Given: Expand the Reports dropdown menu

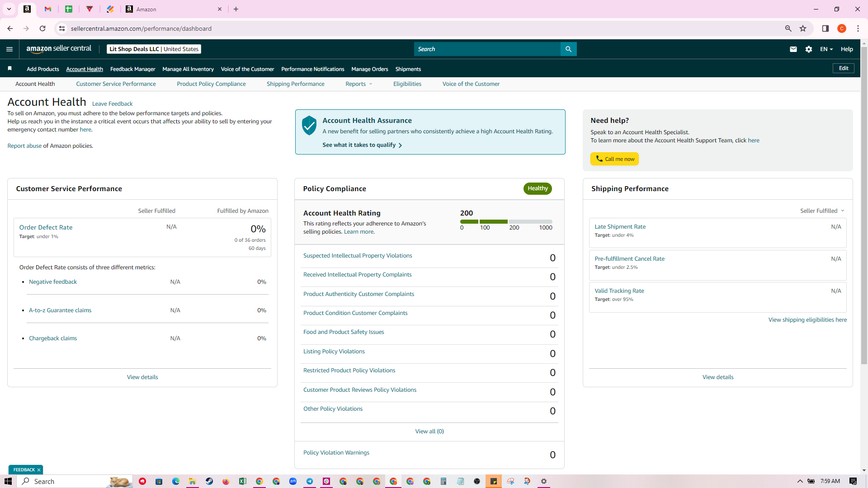Looking at the screenshot, I should [x=359, y=84].
